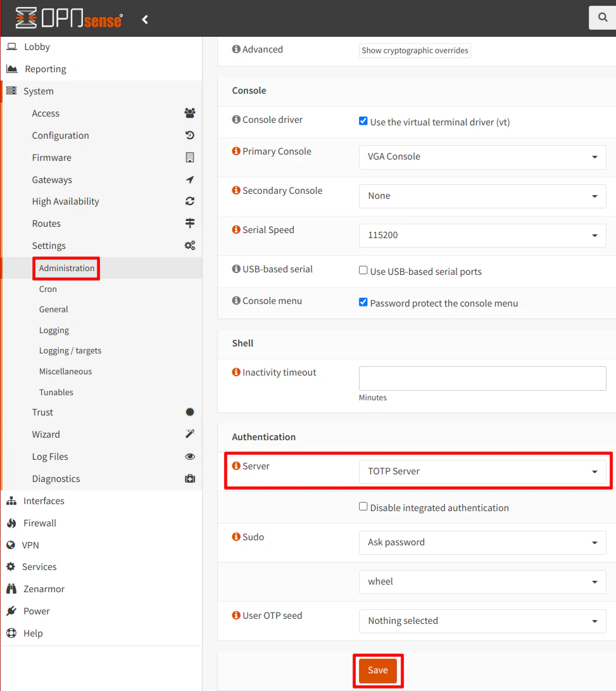Click info icon next to Inactivity timeout
The height and width of the screenshot is (691, 616).
[x=236, y=372]
